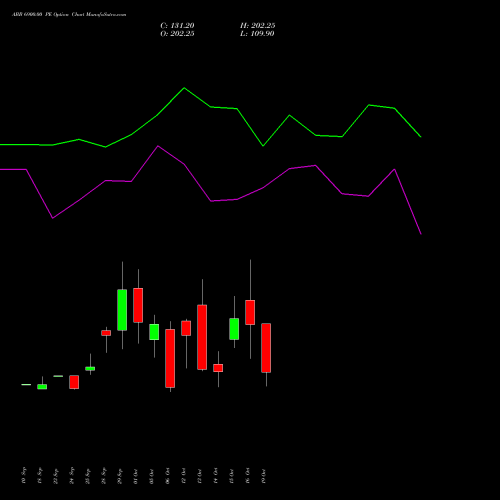Click the 24 Sep date axis label
500x500 pixels.
72,476
